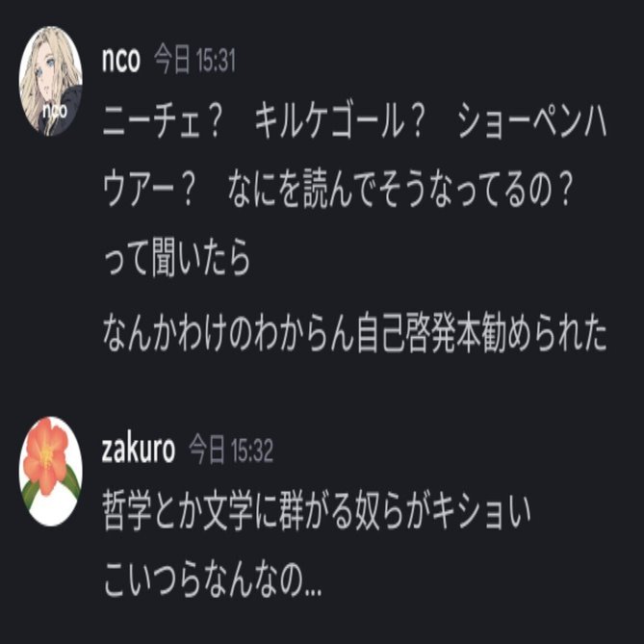This screenshot has height=644, width=644.
Task: Click the phrase なんかわけのわからん
Action: [x=228, y=332]
